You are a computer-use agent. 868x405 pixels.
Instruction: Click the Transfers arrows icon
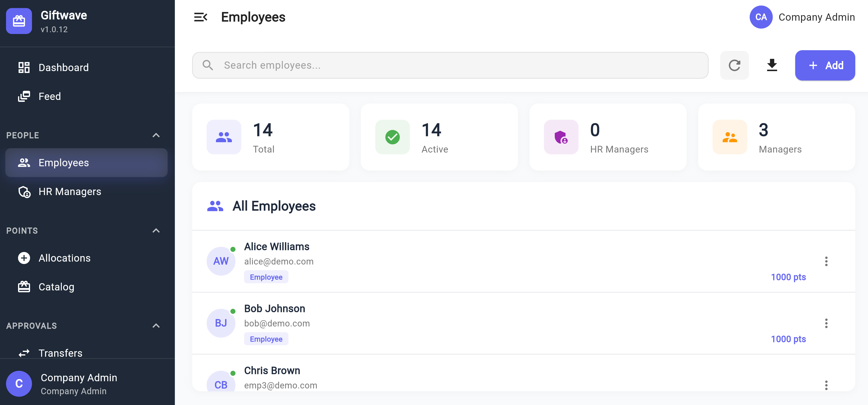point(24,353)
